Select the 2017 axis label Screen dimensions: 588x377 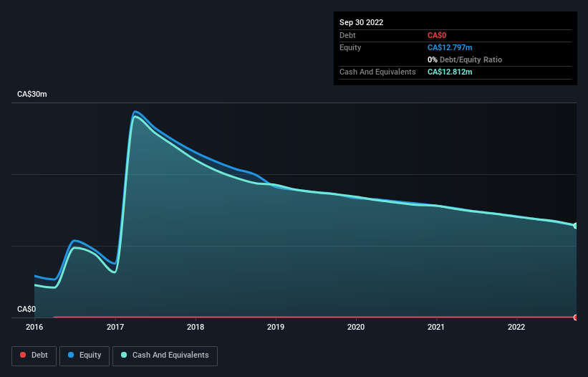(x=115, y=327)
